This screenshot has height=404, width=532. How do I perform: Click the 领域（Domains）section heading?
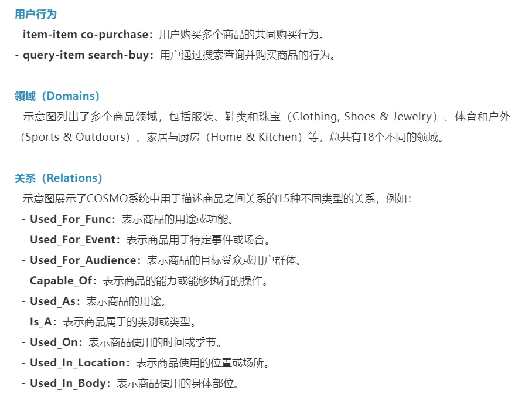[x=57, y=96]
